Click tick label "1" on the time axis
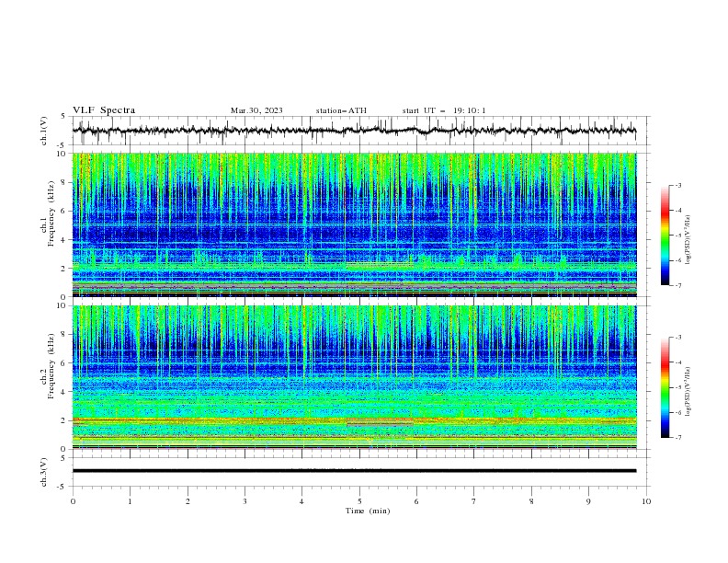The width and height of the screenshot is (728, 563). 130,501
